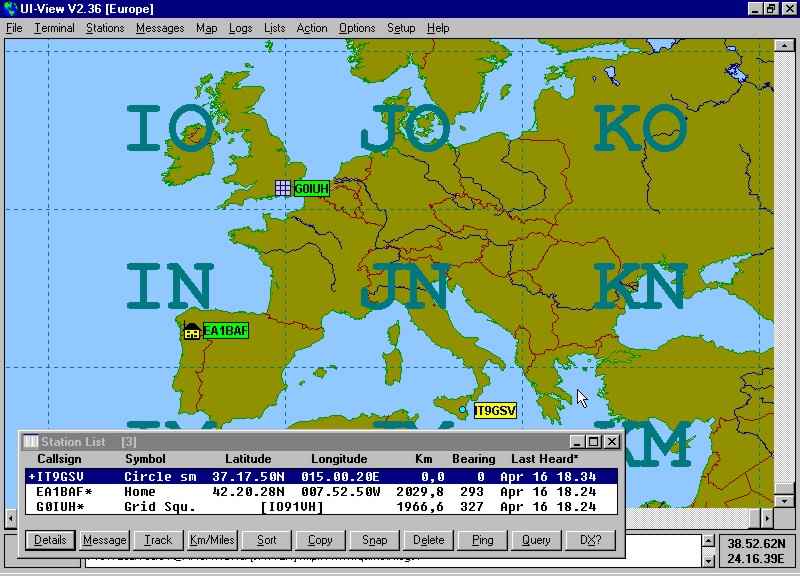The image size is (800, 576).
Task: Click the Longitude column header
Action: 339,459
